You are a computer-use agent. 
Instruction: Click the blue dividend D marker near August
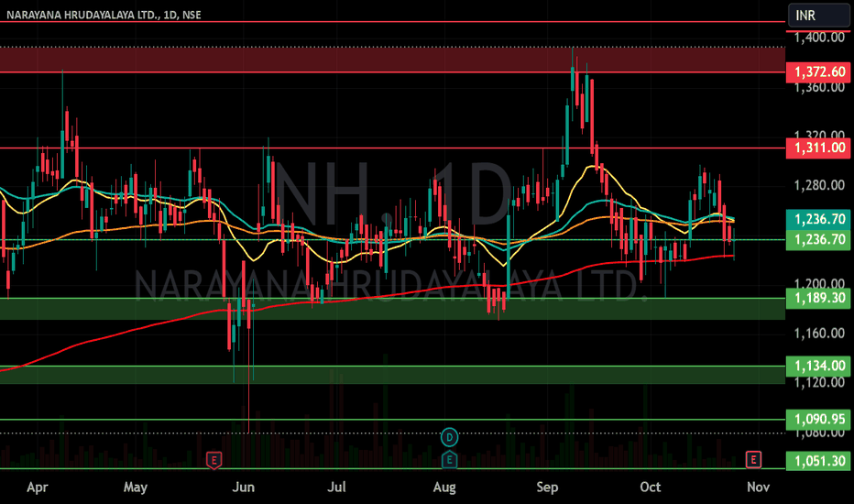(x=449, y=437)
